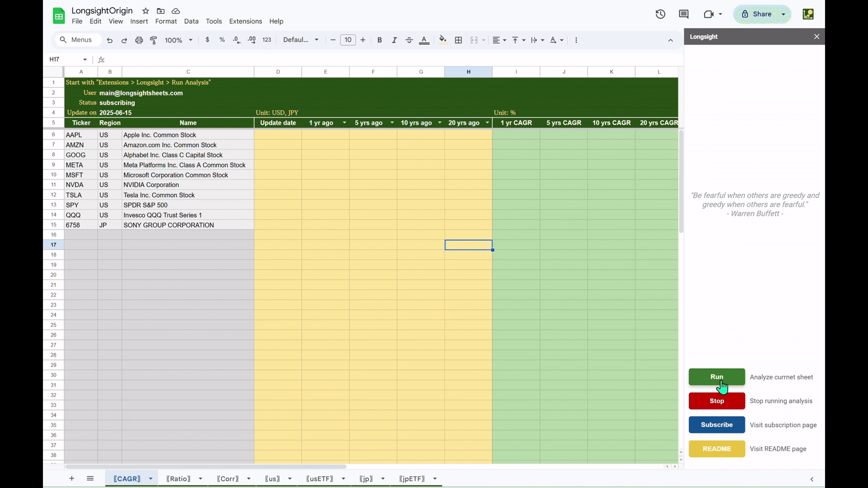Click the horizontal scrollbar
The width and height of the screenshot is (868, 488).
206,467
